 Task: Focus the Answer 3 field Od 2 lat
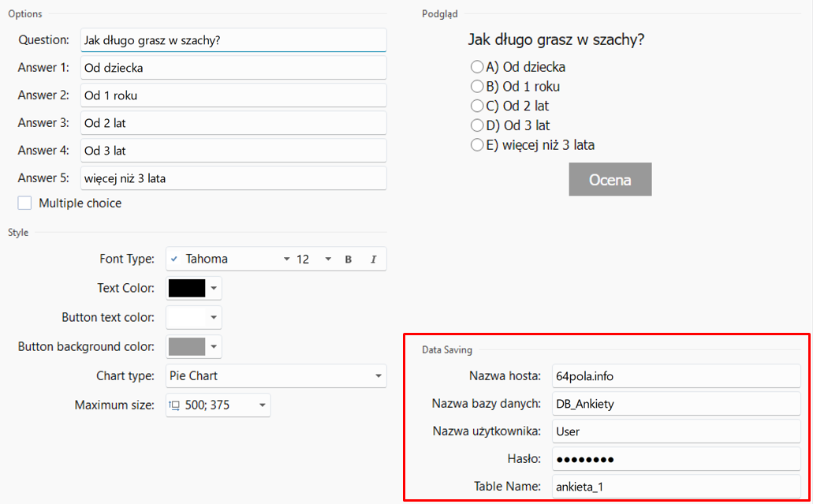pos(233,123)
